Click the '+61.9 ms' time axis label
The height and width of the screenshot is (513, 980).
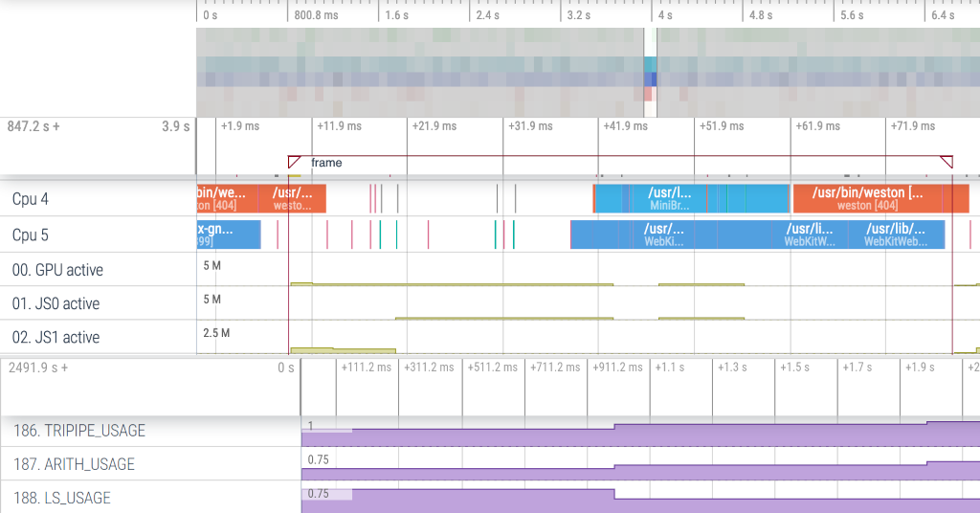pos(818,126)
